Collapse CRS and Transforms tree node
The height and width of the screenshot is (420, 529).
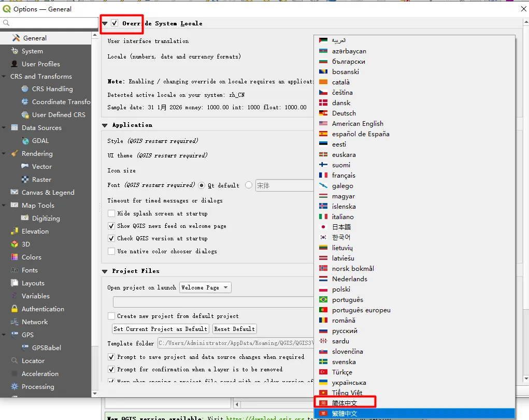point(4,77)
